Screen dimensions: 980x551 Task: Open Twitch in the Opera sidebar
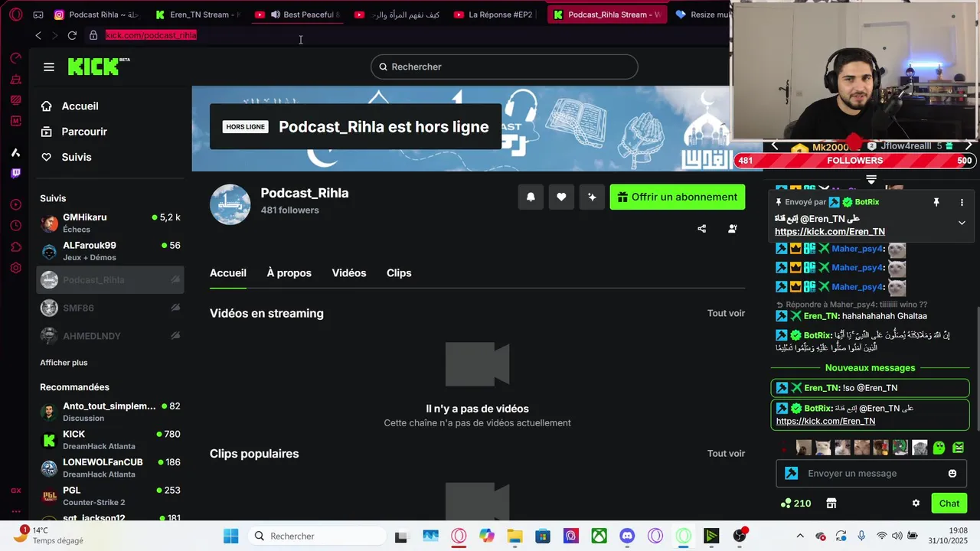16,174
